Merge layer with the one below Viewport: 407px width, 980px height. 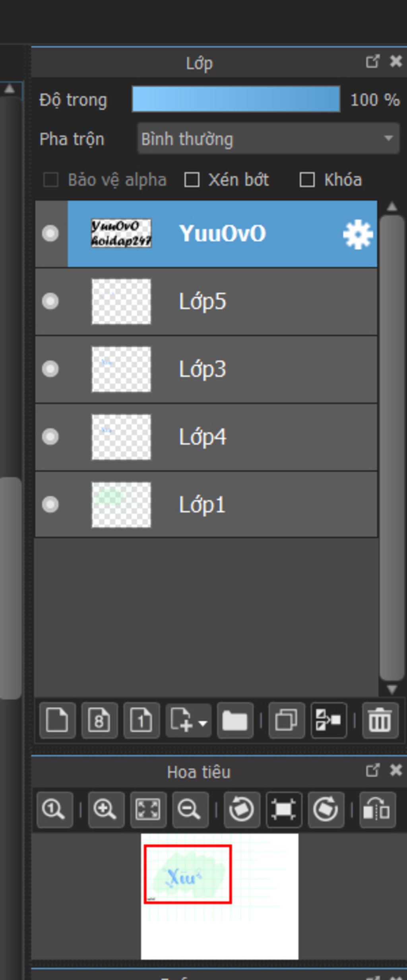tap(329, 720)
